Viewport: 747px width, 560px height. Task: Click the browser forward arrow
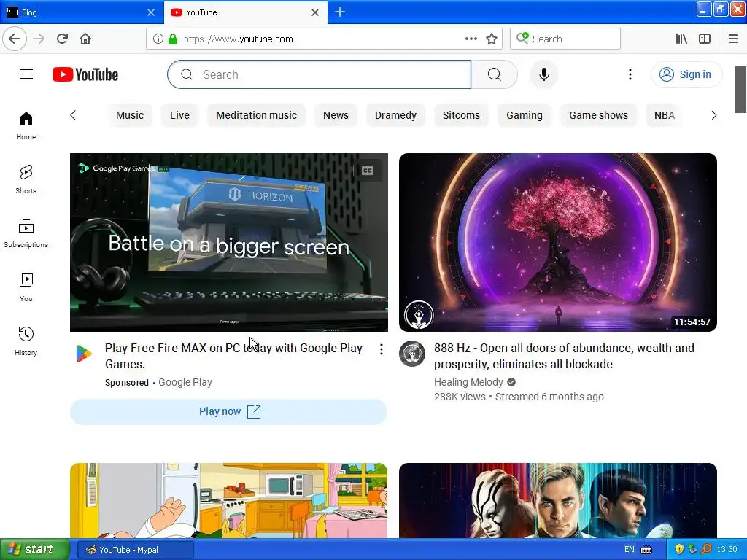click(x=39, y=39)
